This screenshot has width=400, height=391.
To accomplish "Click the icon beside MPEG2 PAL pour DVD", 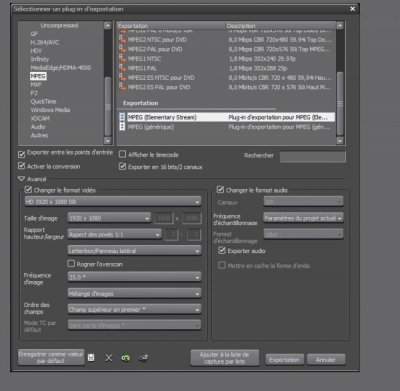I will tap(122, 49).
